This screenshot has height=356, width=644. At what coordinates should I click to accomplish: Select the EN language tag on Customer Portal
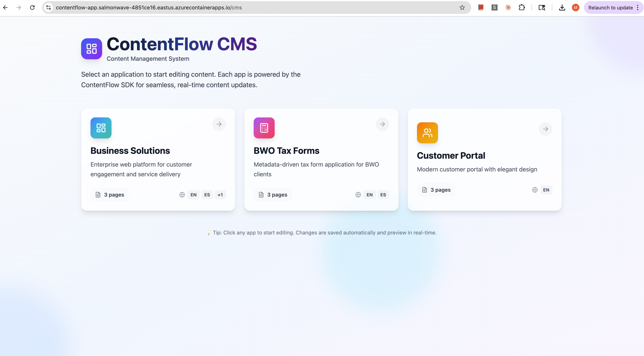546,190
